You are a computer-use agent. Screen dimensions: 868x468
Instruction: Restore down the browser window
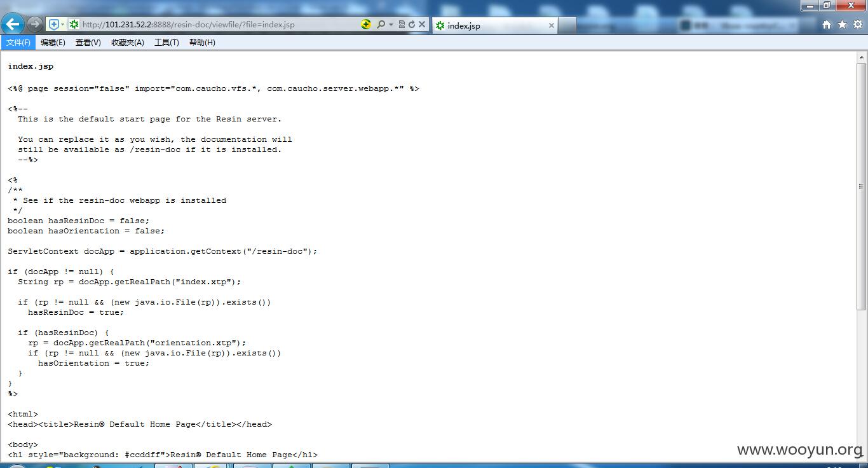827,5
